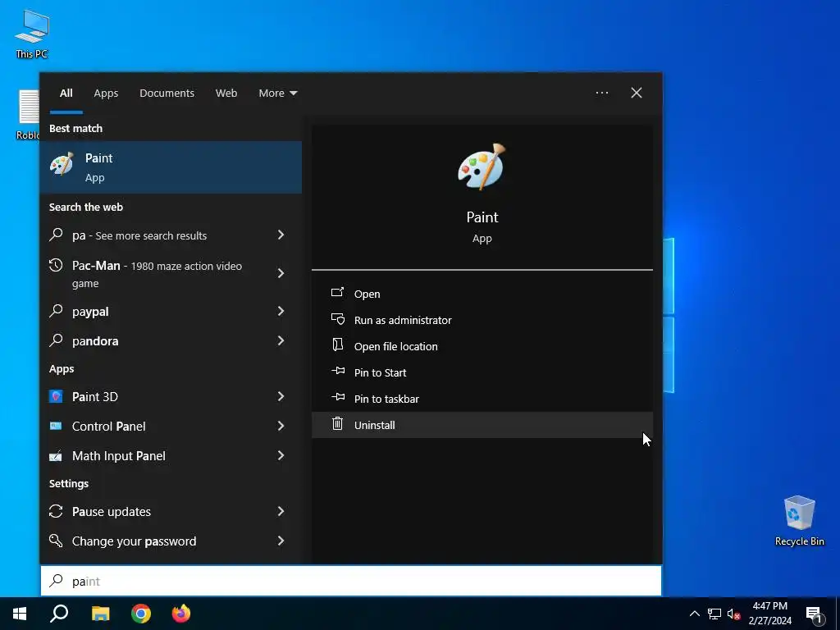Click the Math Input Panel app icon
This screenshot has width=840, height=630.
pyautogui.click(x=56, y=456)
